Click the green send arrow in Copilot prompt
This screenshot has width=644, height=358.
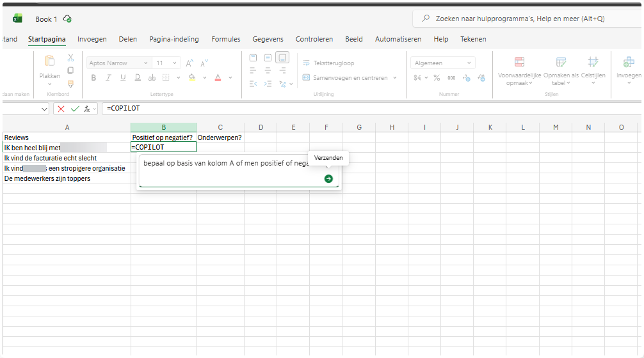tap(328, 179)
